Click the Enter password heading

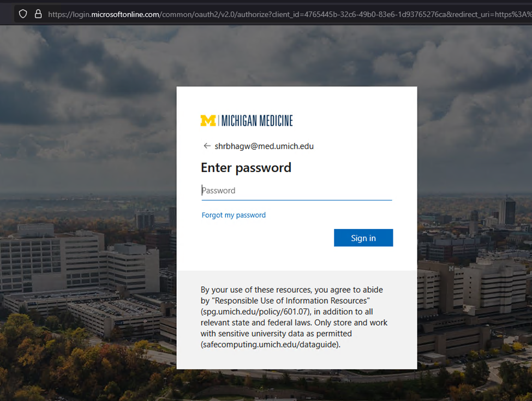click(x=246, y=168)
